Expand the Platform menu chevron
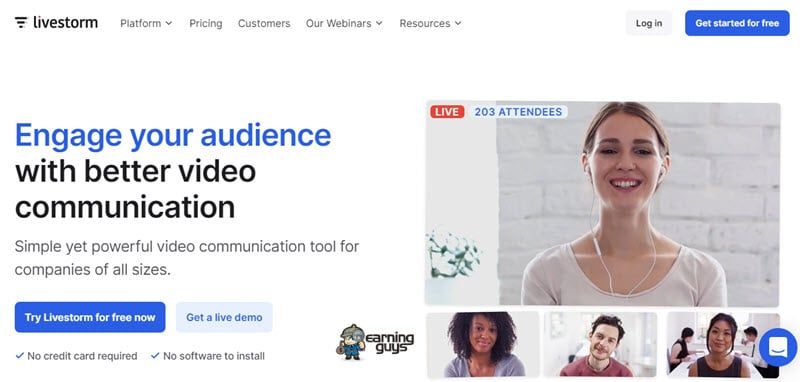The width and height of the screenshot is (800, 382). coord(169,23)
